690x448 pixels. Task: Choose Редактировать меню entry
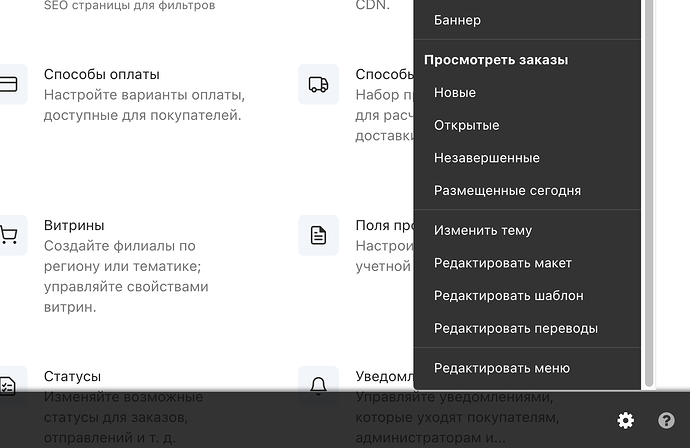527,368
